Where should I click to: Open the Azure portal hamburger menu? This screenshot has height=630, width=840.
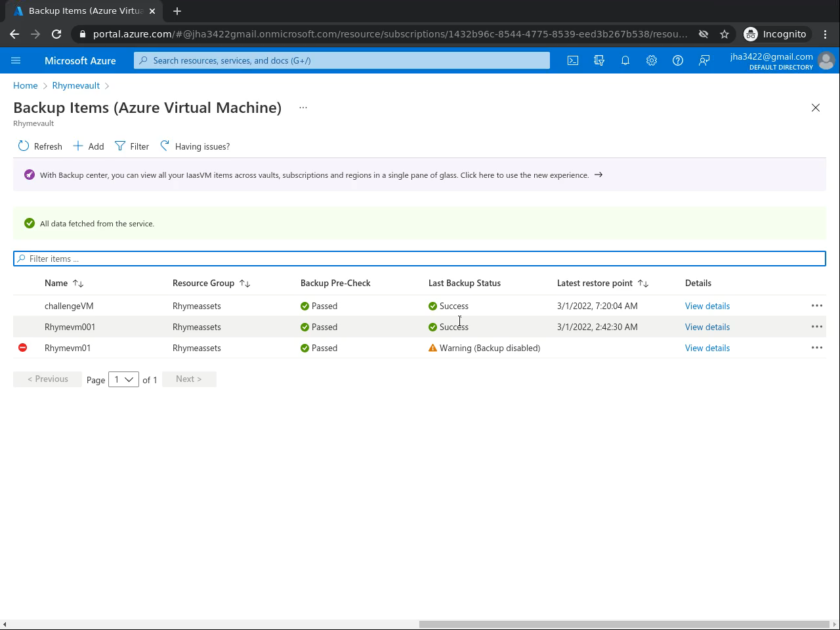point(16,60)
